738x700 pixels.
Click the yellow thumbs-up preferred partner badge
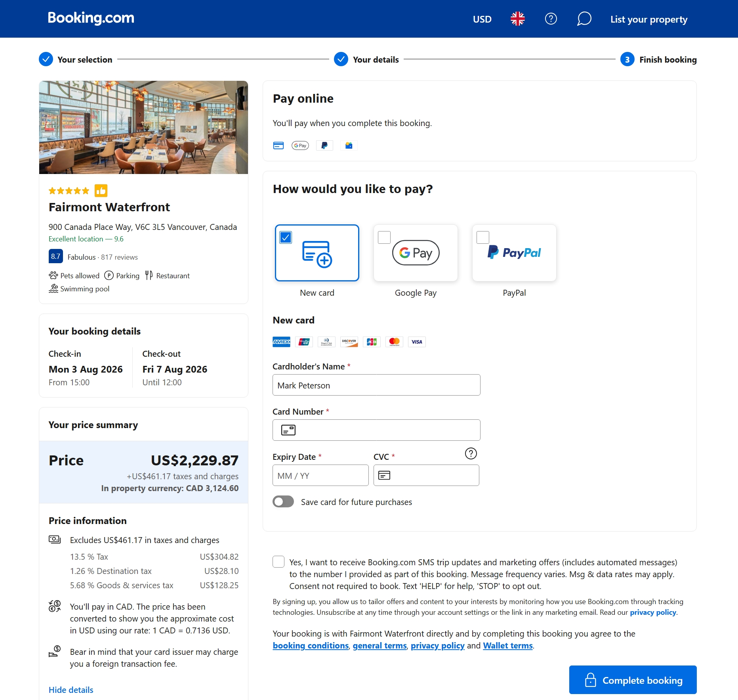[101, 191]
